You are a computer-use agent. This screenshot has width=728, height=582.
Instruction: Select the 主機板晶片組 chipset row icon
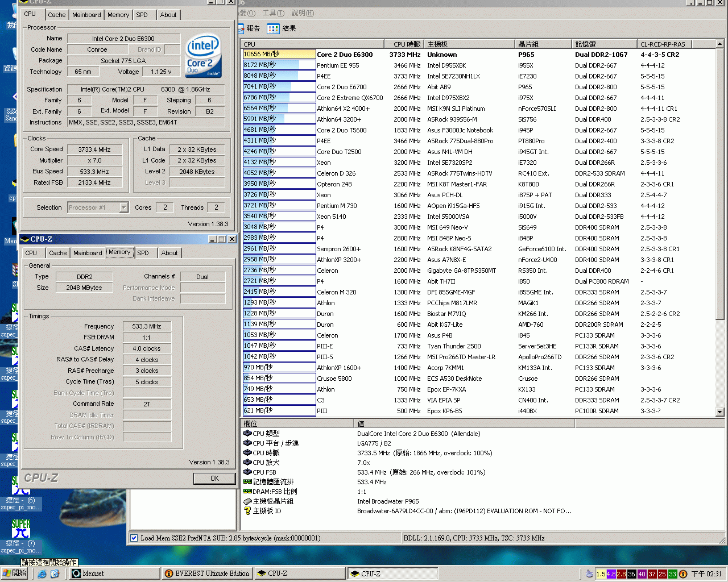(x=247, y=501)
